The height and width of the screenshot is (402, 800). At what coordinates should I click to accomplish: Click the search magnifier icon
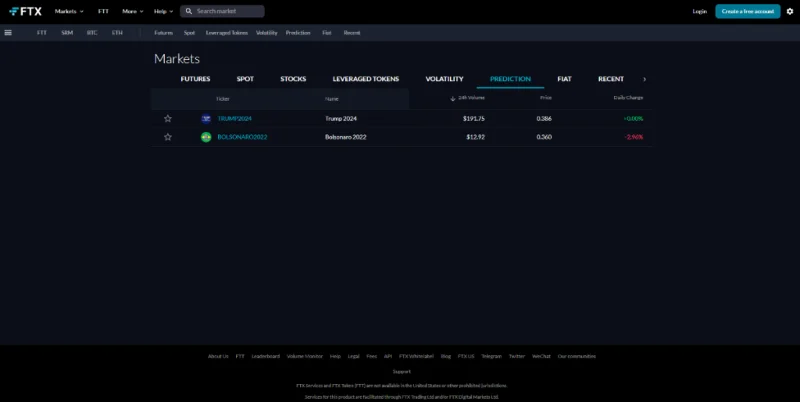point(189,11)
